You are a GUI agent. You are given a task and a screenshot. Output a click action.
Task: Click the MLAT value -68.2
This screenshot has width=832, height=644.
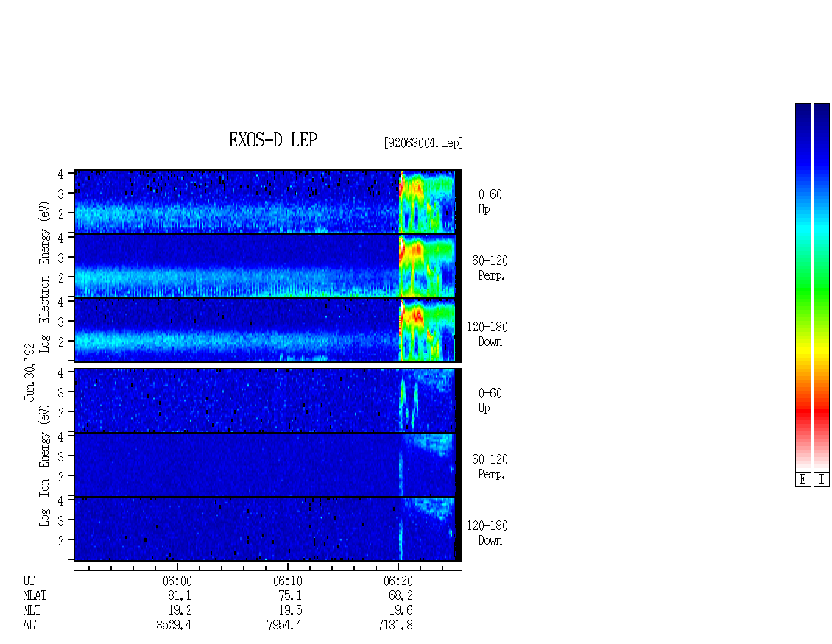[398, 595]
